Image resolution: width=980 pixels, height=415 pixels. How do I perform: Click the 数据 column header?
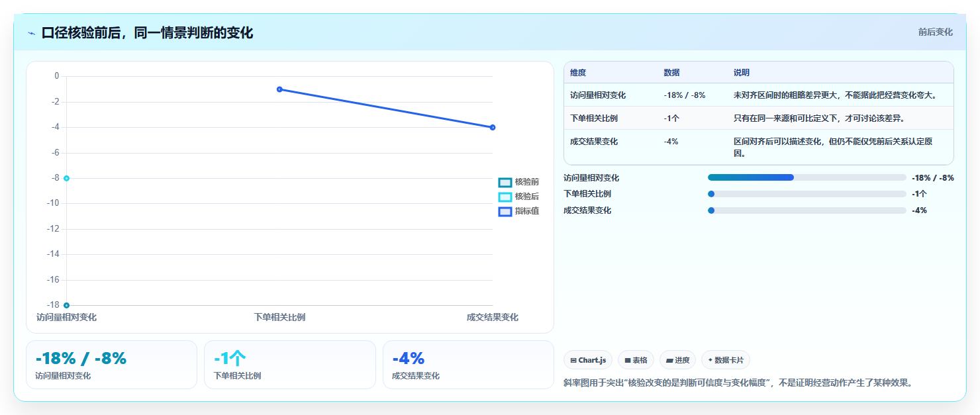(x=671, y=73)
